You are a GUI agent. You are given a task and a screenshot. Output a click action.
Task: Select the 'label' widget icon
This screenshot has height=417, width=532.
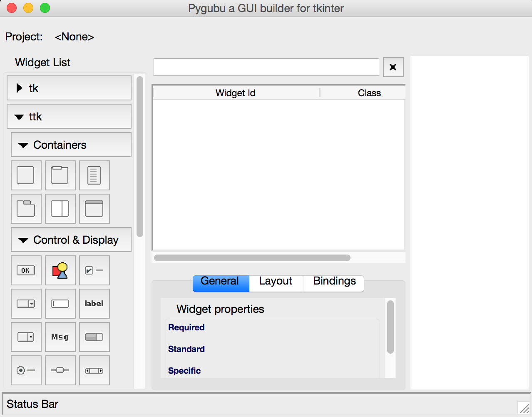point(94,304)
